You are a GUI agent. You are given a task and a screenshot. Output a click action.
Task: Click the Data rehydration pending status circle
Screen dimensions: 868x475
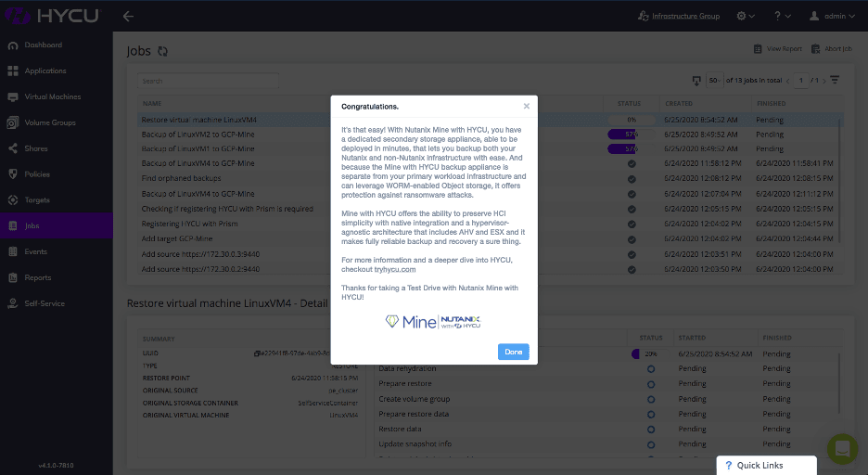click(651, 368)
